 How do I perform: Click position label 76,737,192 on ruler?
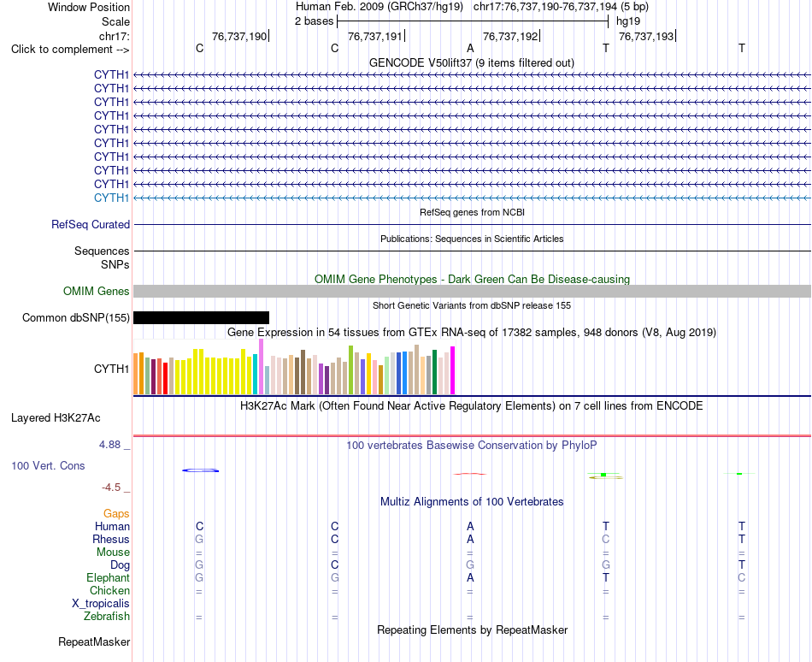point(510,36)
